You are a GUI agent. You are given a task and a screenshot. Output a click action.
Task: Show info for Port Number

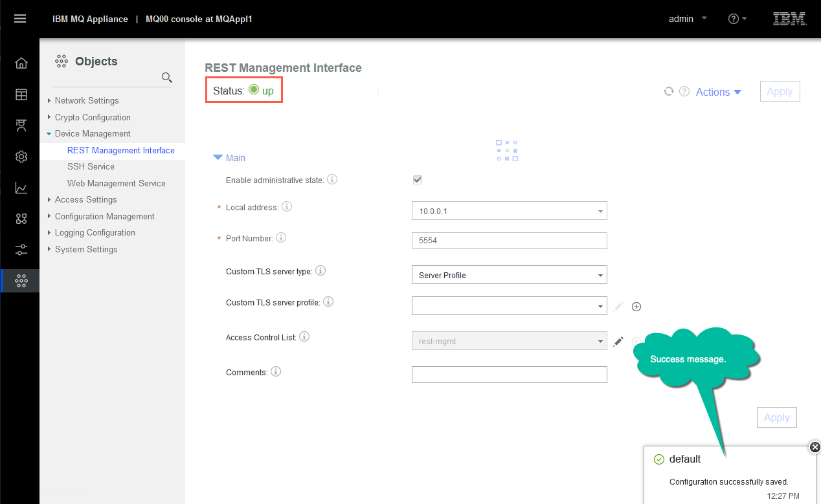[281, 237]
